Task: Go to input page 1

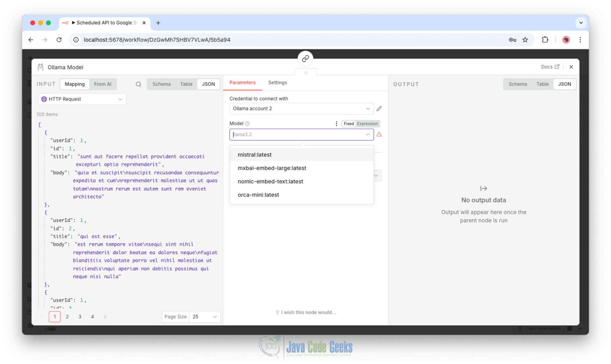Action: (55, 317)
